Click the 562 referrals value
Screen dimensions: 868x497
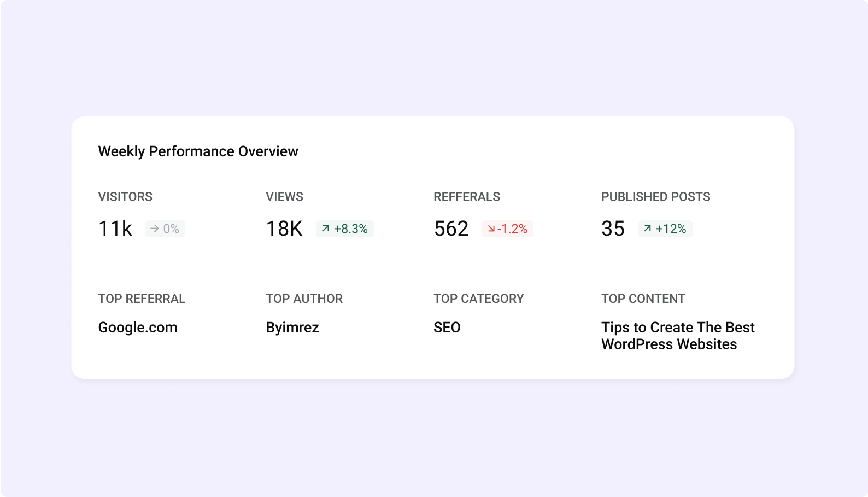451,229
